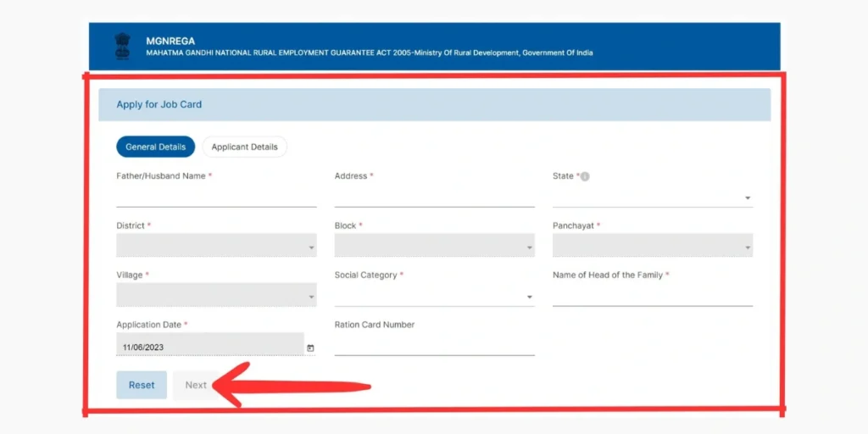Image resolution: width=868 pixels, height=434 pixels.
Task: Focus the Father/Husband Name field
Action: coord(216,197)
